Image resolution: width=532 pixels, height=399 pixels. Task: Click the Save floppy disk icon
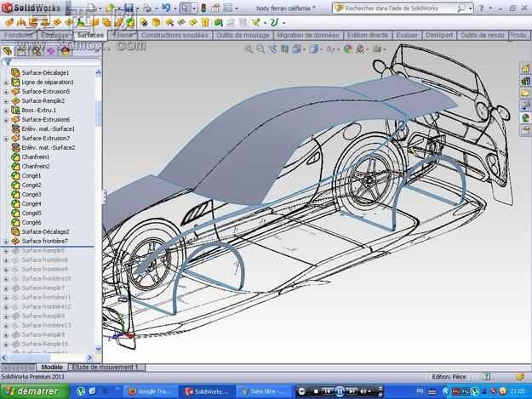coord(129,8)
